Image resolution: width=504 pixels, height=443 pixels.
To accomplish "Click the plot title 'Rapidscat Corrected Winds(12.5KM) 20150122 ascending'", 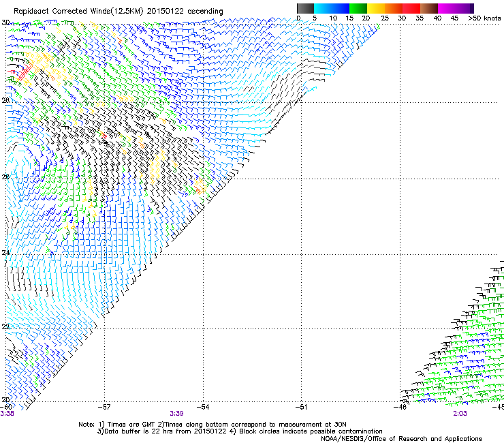I will (119, 12).
